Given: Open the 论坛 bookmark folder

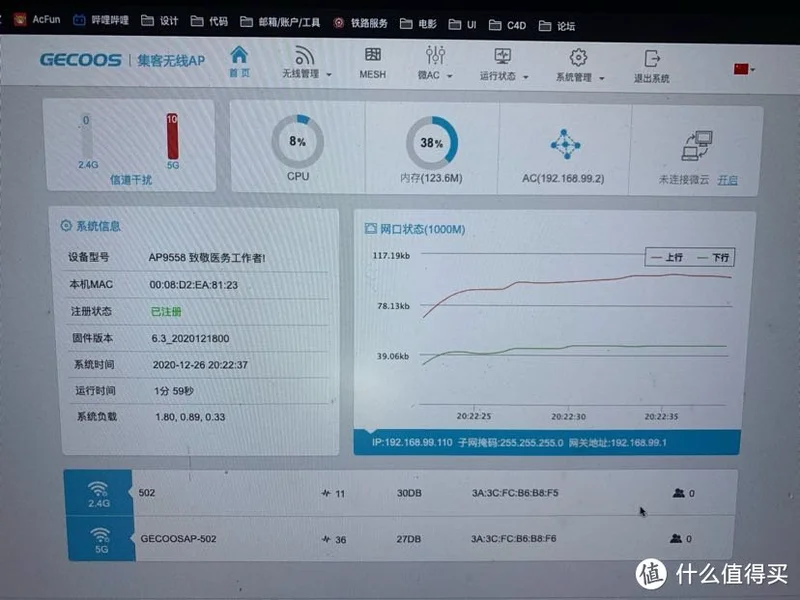Looking at the screenshot, I should [557, 26].
